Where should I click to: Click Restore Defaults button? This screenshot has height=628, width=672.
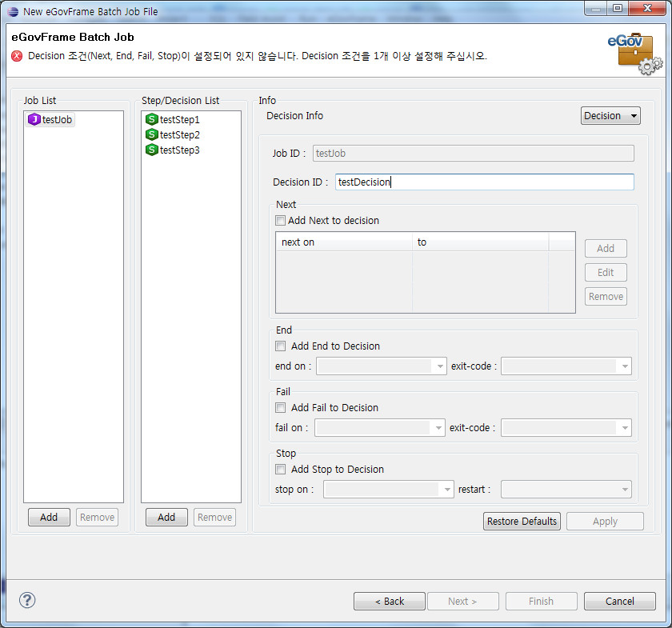point(522,522)
